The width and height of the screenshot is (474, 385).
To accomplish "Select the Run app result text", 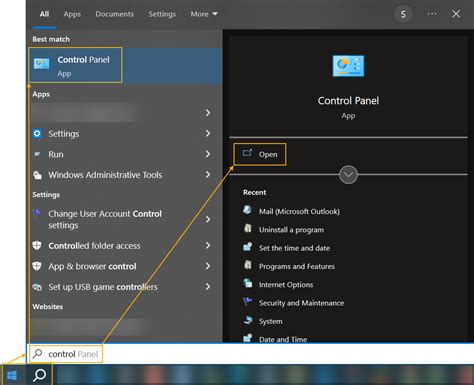I will 56,154.
